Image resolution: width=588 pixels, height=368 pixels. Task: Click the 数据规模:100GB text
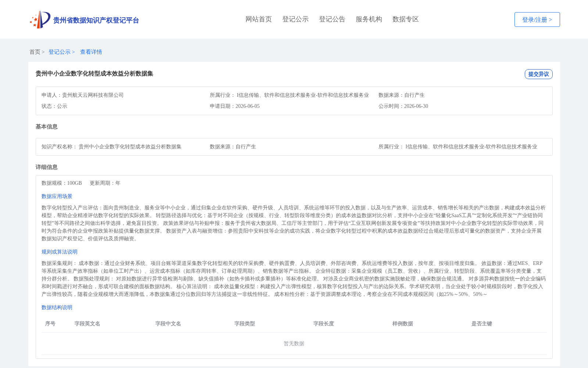coord(62,183)
